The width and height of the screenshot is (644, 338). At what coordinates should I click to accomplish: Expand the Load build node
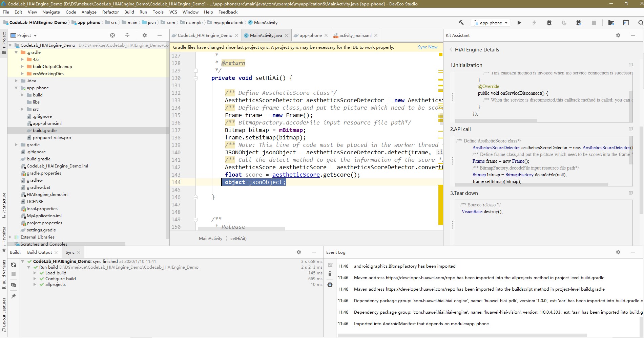point(35,273)
